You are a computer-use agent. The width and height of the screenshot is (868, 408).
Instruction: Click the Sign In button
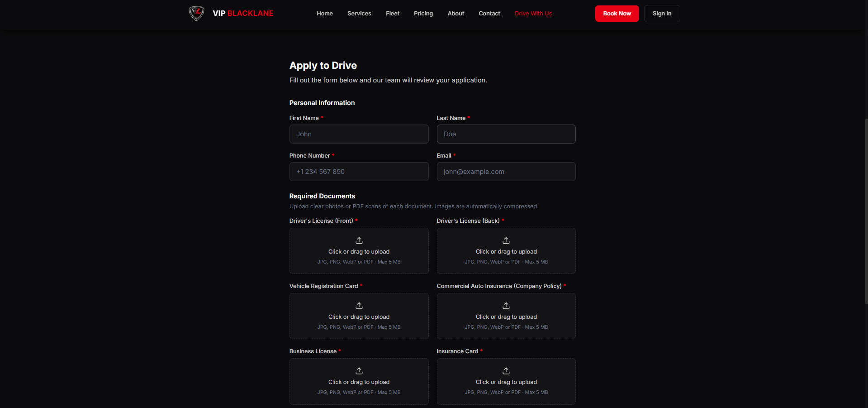(x=662, y=14)
